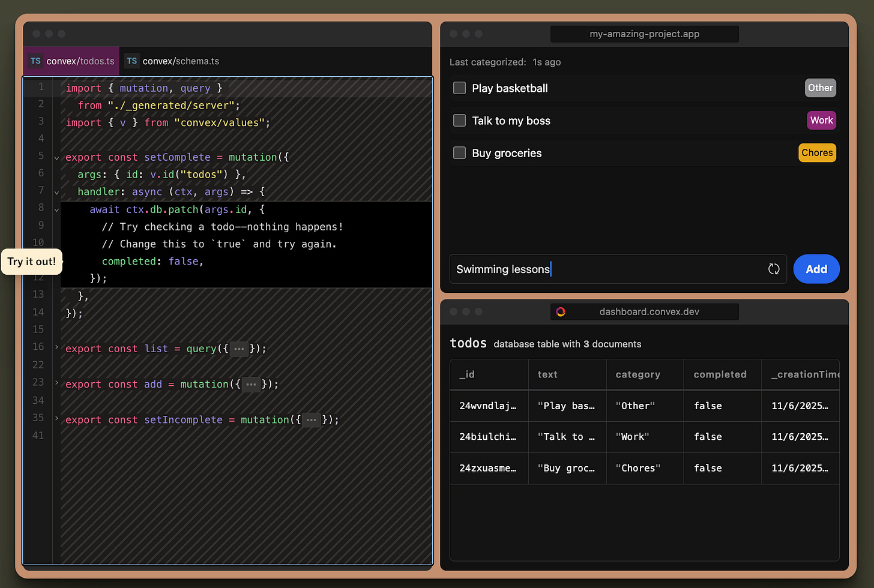Image resolution: width=874 pixels, height=588 pixels.
Task: Check the Play basketball checkbox
Action: click(x=460, y=88)
